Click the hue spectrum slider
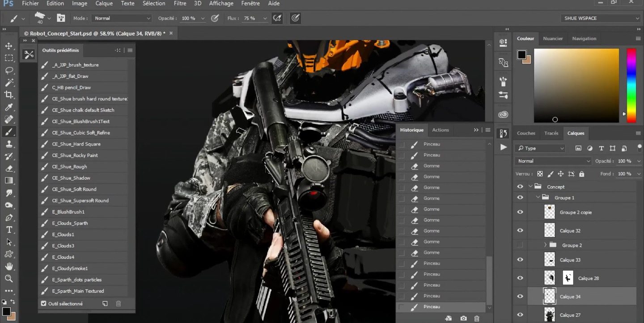644x323 pixels. point(631,85)
